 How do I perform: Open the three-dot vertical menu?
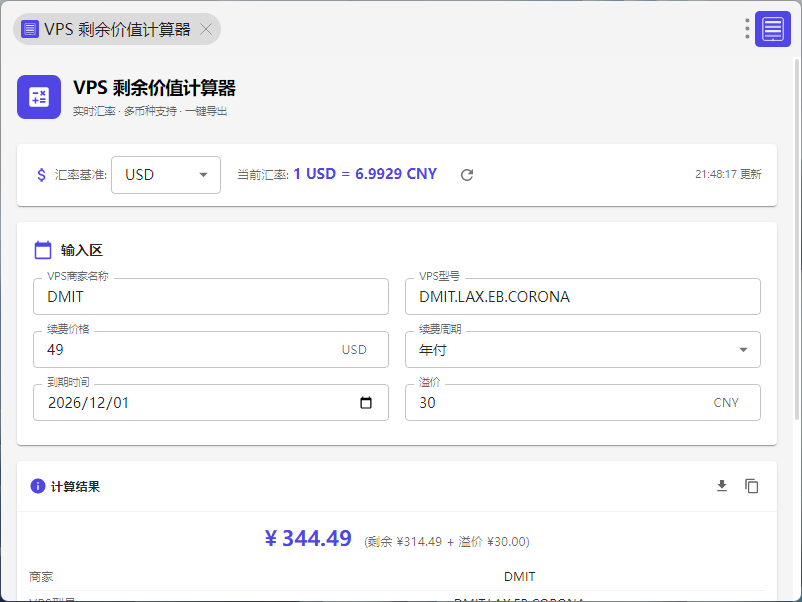coord(747,29)
